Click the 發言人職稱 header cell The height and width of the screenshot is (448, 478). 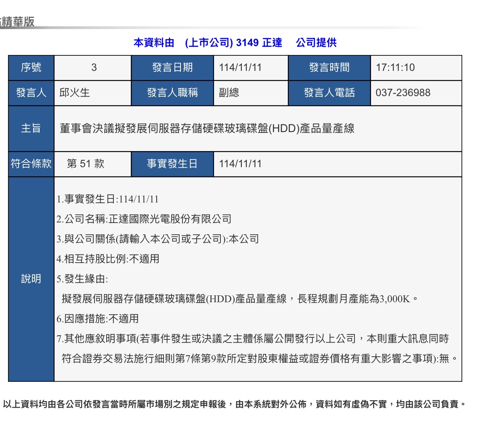click(172, 93)
